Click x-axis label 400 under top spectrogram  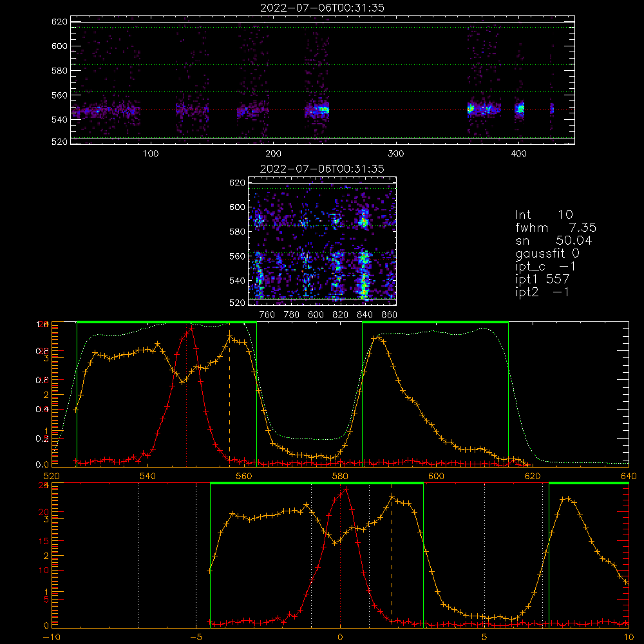click(x=518, y=154)
